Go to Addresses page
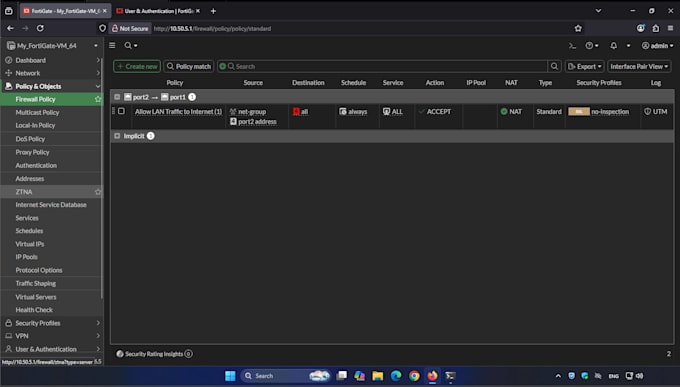The height and width of the screenshot is (387, 680). tap(29, 178)
